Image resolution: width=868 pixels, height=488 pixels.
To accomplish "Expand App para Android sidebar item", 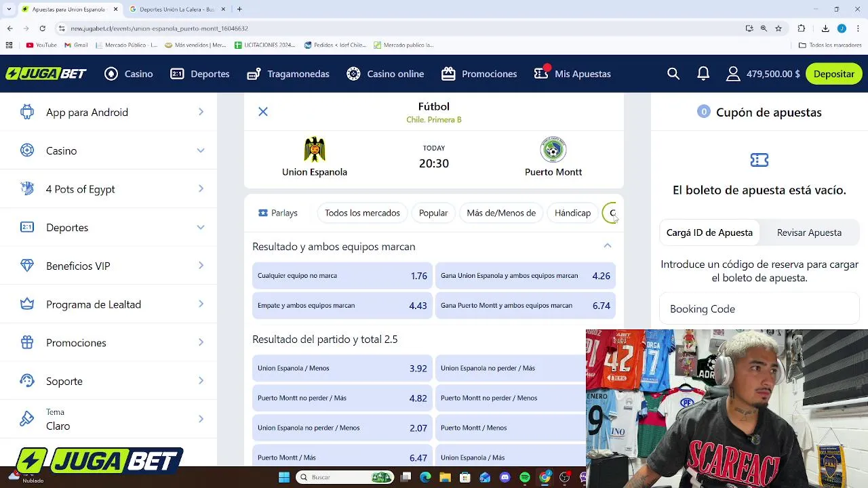I will 108,113.
